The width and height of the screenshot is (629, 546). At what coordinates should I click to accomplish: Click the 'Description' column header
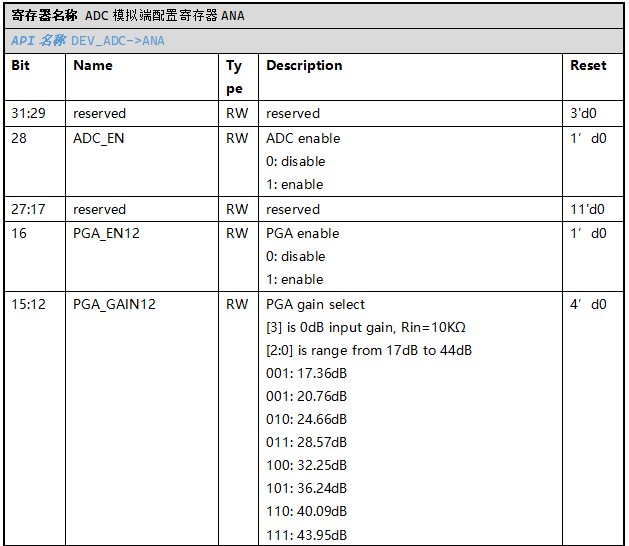[304, 65]
